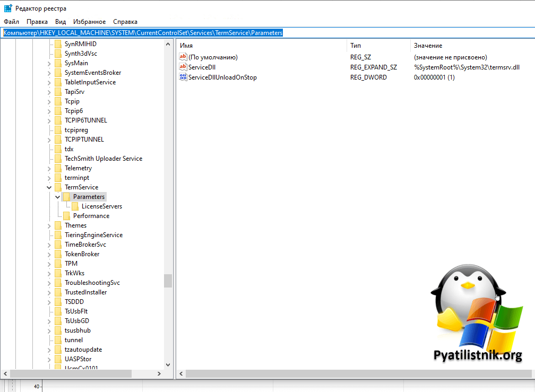Select the LicenseServers folder icon
This screenshot has width=535, height=392.
[x=75, y=206]
